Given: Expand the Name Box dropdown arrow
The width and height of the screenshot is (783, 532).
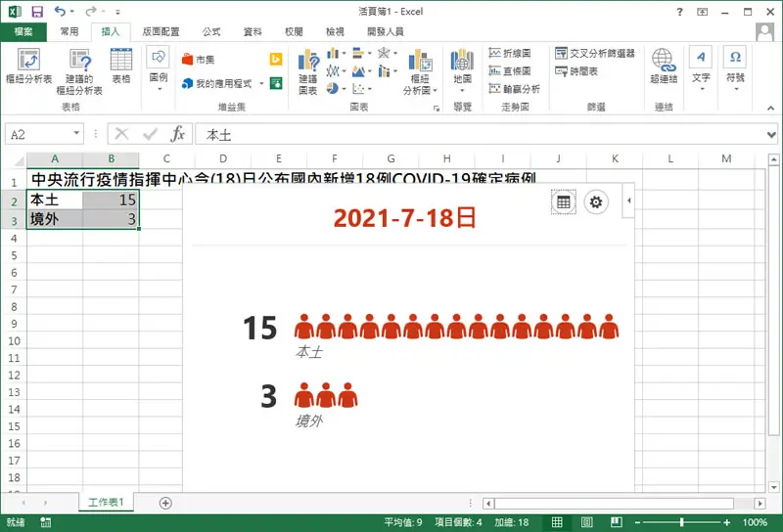Looking at the screenshot, I should tap(76, 133).
